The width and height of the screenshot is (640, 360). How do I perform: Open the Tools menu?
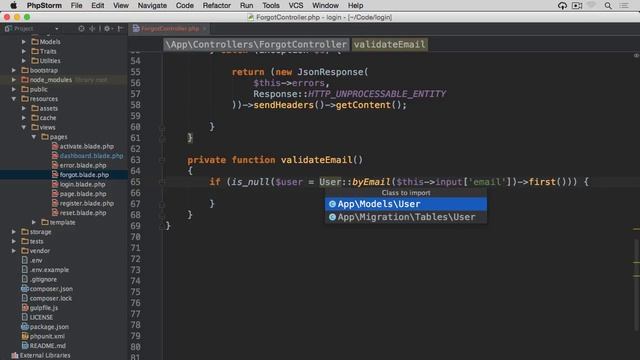pyautogui.click(x=271, y=5)
